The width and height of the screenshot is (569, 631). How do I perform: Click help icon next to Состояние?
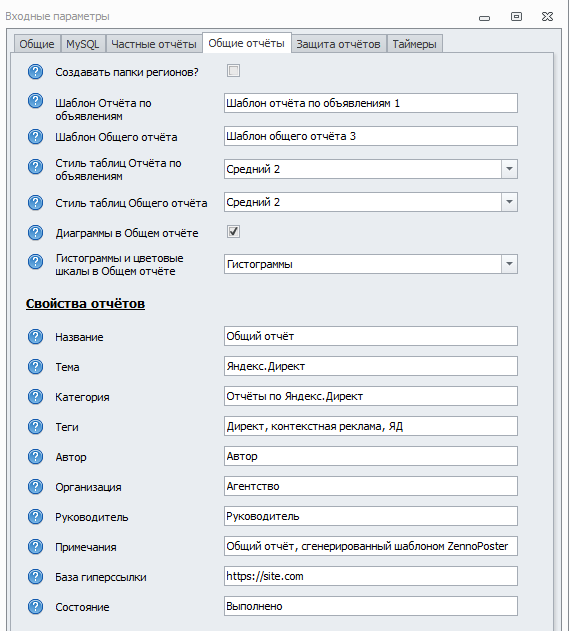35,606
